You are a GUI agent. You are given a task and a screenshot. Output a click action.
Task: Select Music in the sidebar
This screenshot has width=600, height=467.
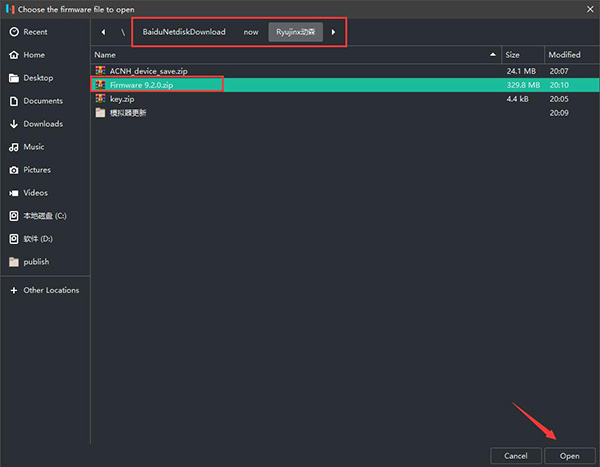point(45,147)
